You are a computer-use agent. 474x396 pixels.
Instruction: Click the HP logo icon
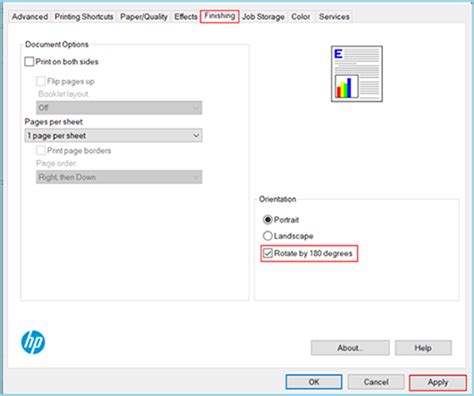pos(33,342)
